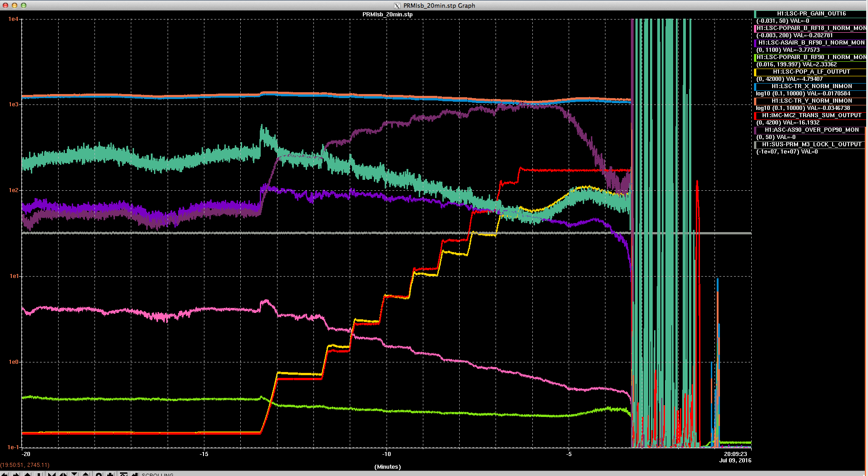Image resolution: width=868 pixels, height=476 pixels.
Task: Click the SCROLLING status label
Action: [158, 474]
